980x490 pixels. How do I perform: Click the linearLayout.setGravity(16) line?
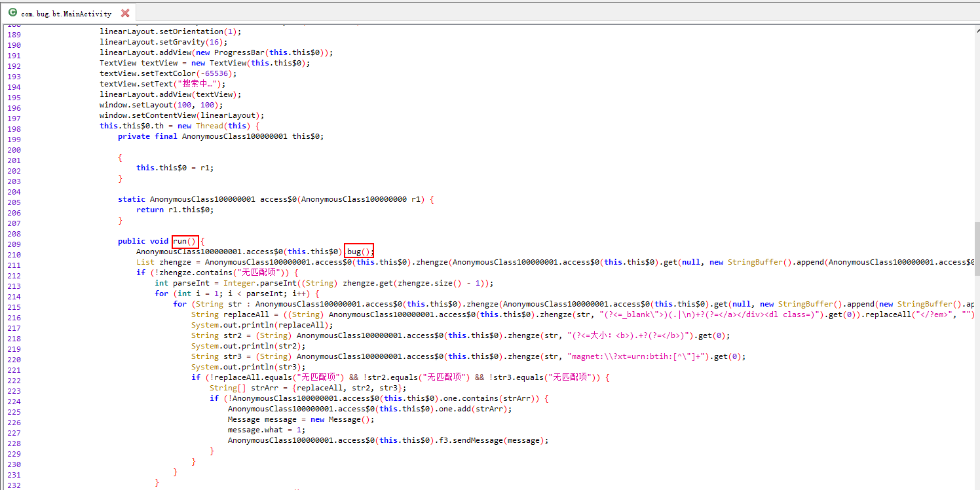164,42
